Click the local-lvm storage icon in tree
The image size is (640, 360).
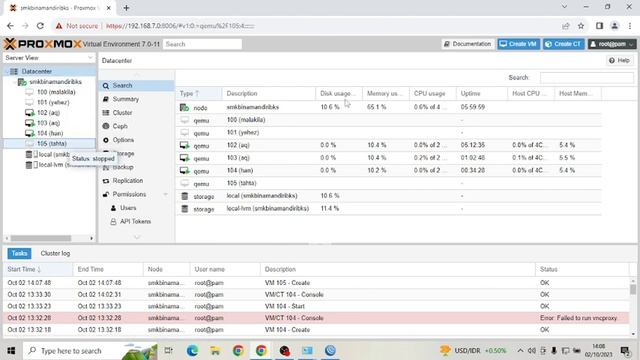(x=29, y=165)
